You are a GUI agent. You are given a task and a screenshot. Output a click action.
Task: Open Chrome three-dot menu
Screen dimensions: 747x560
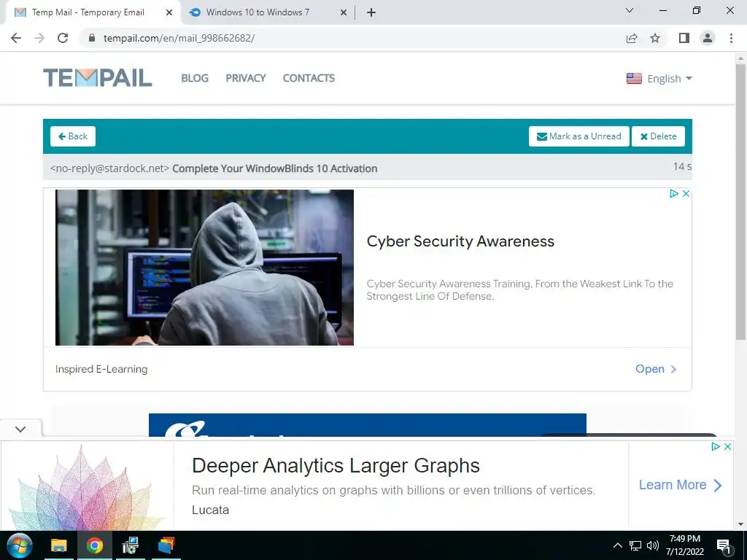(x=731, y=38)
